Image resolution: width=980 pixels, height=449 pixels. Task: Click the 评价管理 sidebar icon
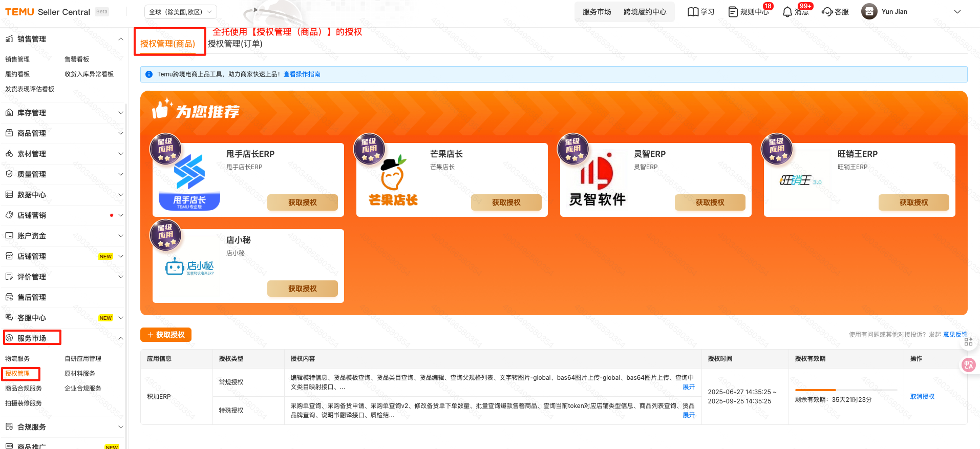tap(9, 277)
